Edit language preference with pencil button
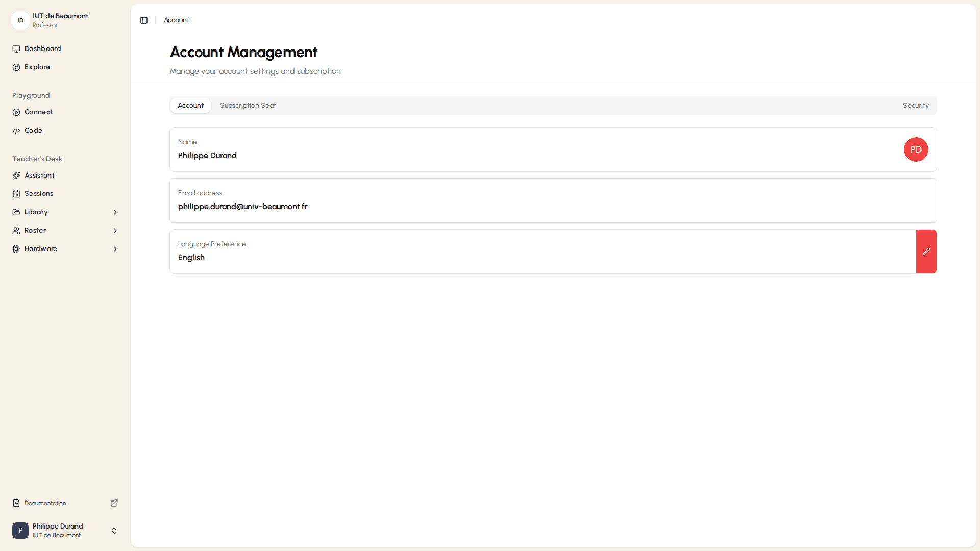This screenshot has height=551, width=980. (926, 252)
